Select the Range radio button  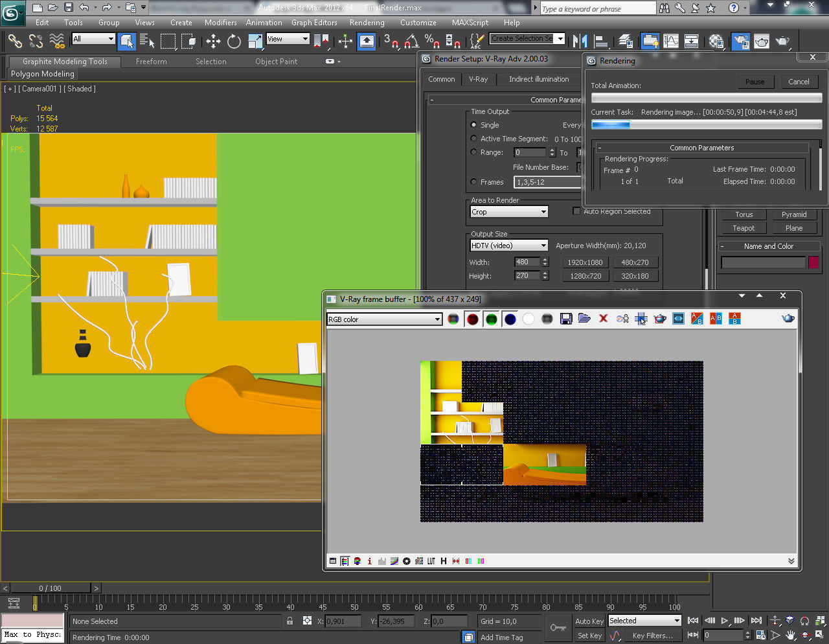[473, 152]
